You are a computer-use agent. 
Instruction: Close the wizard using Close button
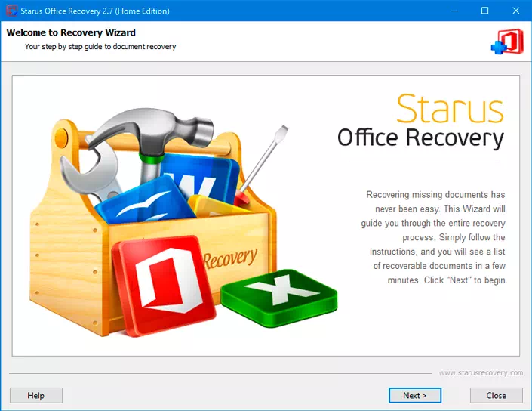pyautogui.click(x=496, y=395)
